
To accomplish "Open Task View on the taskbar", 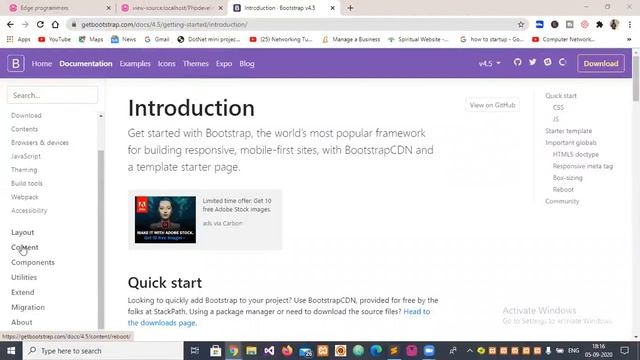I will click(195, 351).
